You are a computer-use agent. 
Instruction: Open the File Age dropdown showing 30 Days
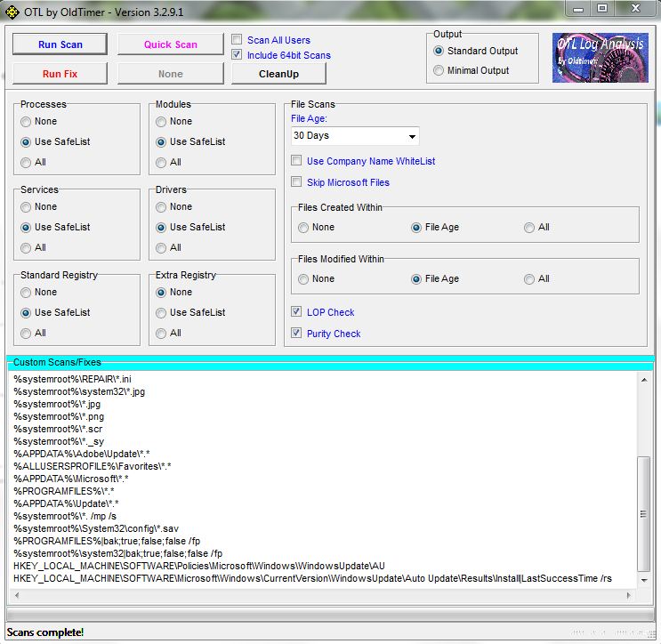355,136
